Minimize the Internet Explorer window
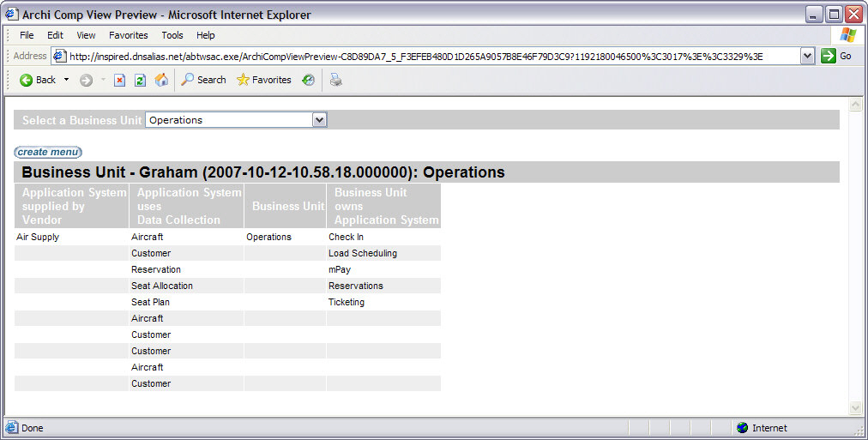Viewport: 868px width, 440px height. click(x=813, y=15)
